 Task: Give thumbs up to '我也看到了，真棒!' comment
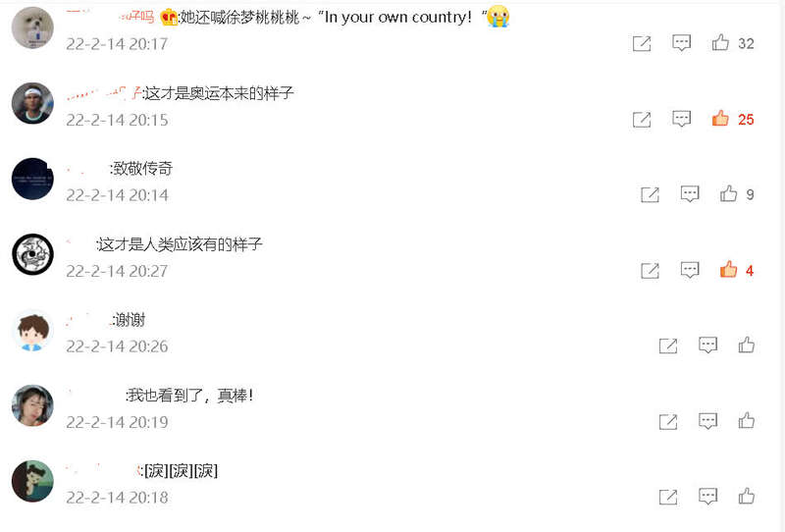pyautogui.click(x=747, y=421)
